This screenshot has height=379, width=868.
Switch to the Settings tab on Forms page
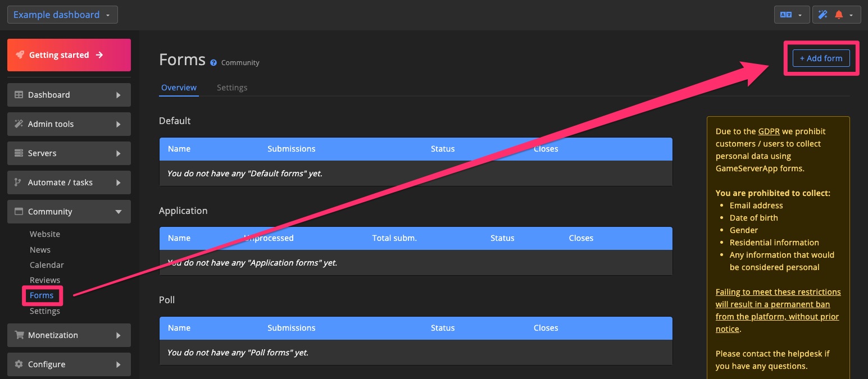tap(231, 87)
